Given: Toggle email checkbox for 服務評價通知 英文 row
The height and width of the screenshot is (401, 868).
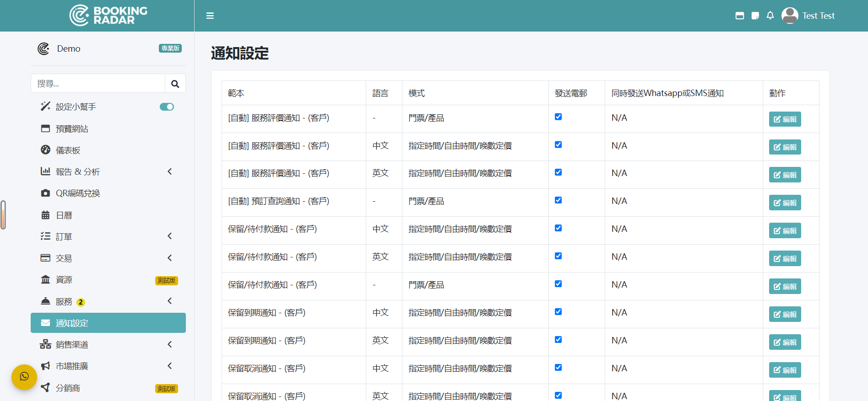Looking at the screenshot, I should 558,172.
